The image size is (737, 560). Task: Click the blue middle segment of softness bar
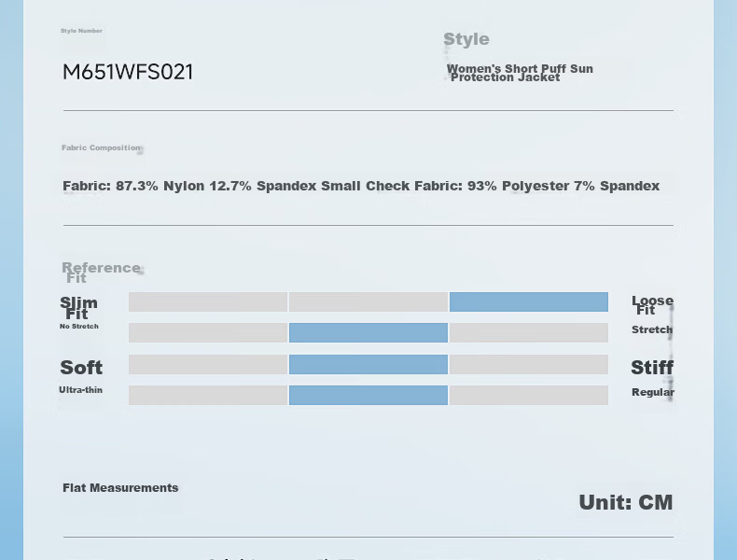click(x=368, y=364)
